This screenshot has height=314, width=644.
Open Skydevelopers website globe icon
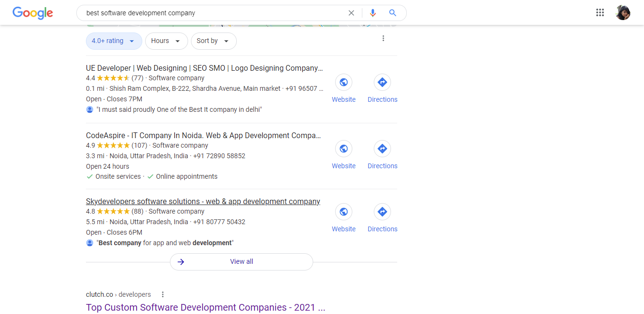click(x=343, y=212)
